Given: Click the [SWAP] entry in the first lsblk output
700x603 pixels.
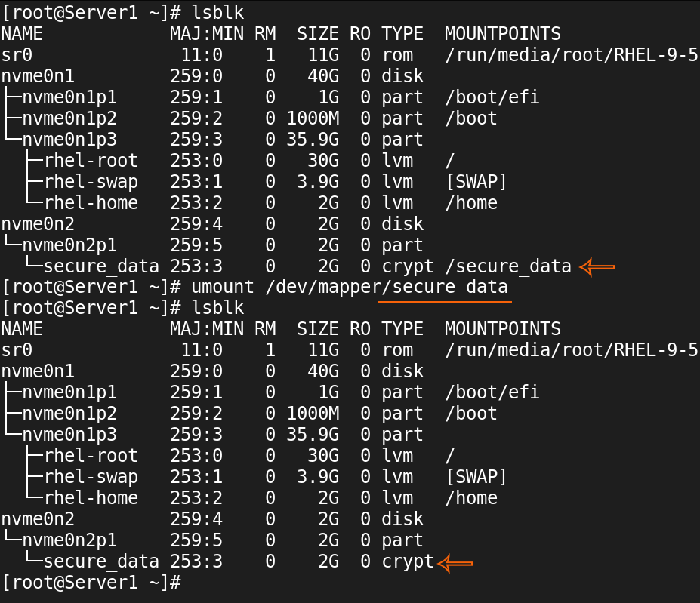Looking at the screenshot, I should coord(476,182).
